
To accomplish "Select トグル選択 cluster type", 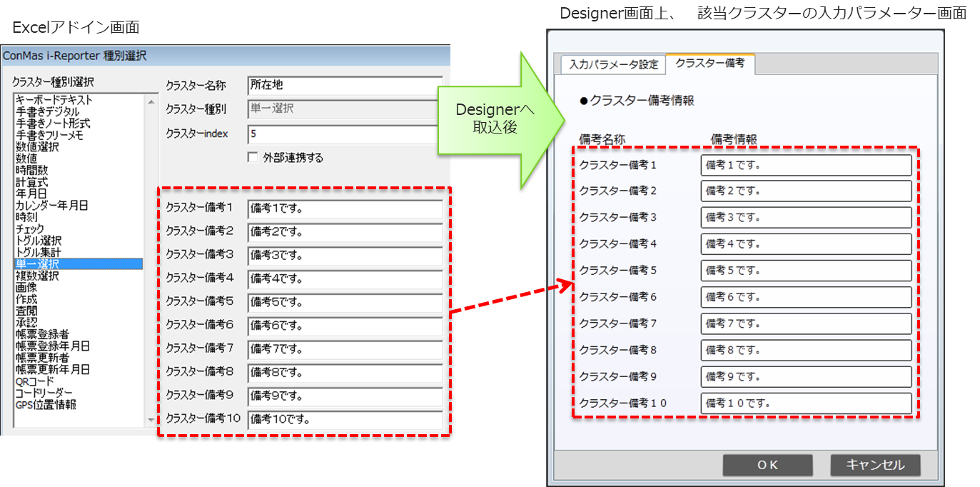I will 39,241.
